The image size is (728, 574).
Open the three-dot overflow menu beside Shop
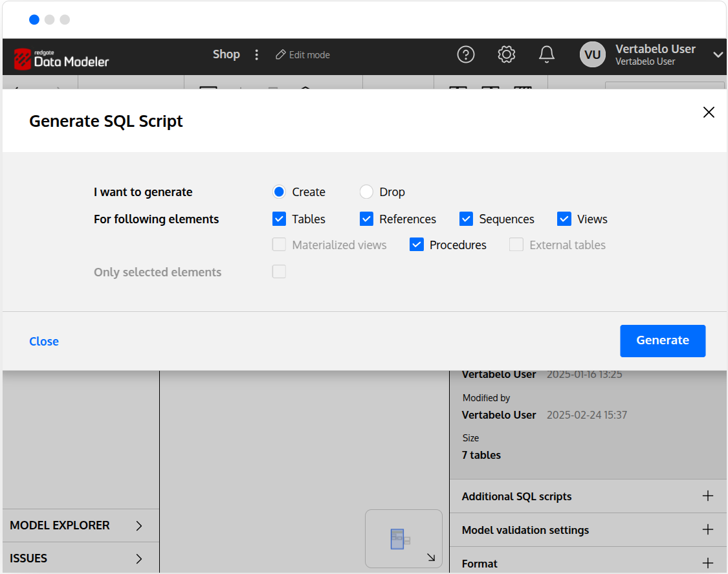pos(257,54)
